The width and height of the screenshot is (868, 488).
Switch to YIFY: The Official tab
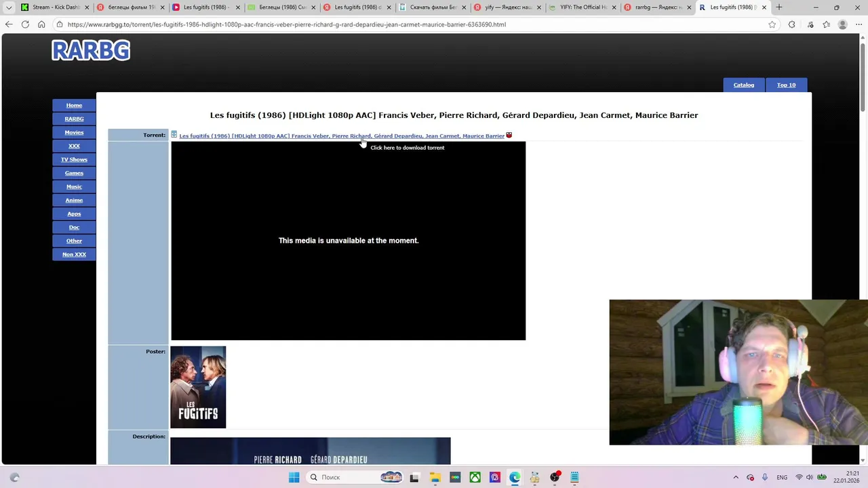coord(583,7)
